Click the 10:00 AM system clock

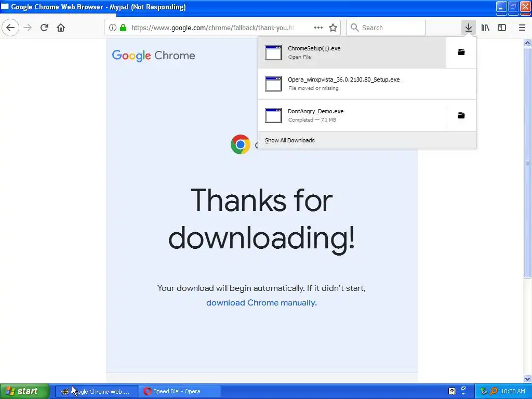click(x=513, y=391)
